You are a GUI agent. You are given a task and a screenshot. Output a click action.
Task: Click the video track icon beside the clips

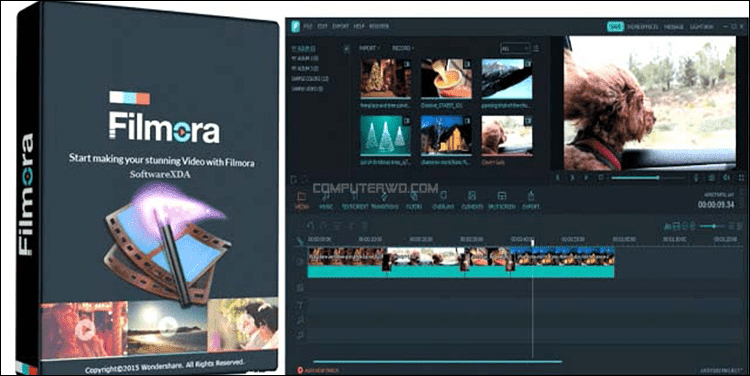pyautogui.click(x=300, y=262)
